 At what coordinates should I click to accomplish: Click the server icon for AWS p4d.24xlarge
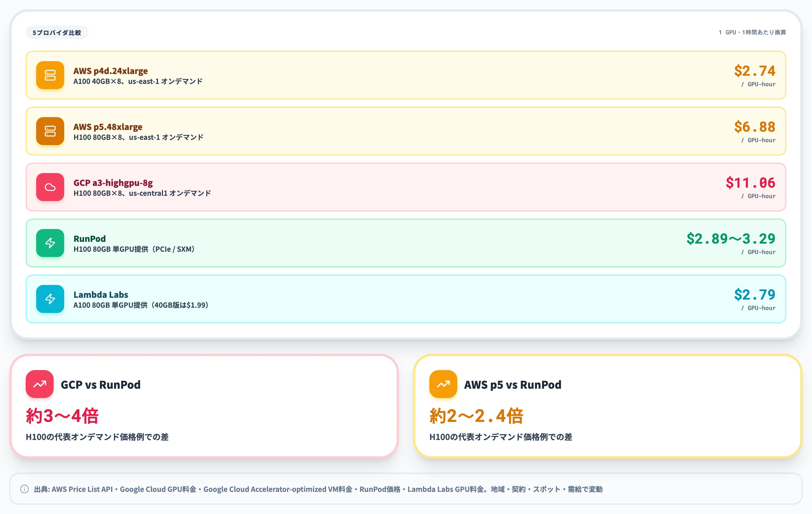50,75
